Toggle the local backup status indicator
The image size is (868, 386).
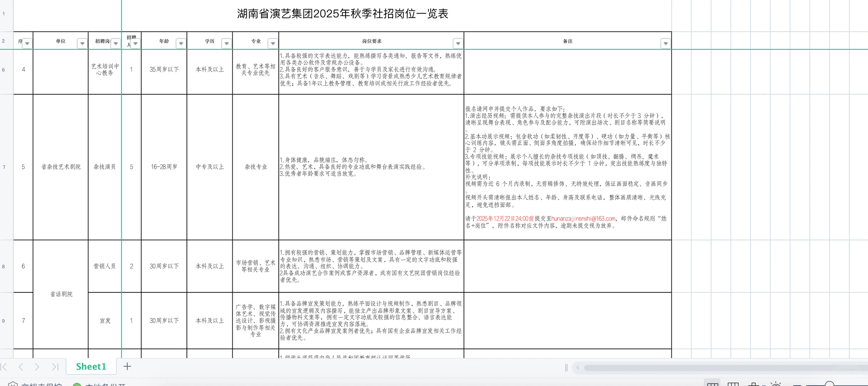point(77,384)
